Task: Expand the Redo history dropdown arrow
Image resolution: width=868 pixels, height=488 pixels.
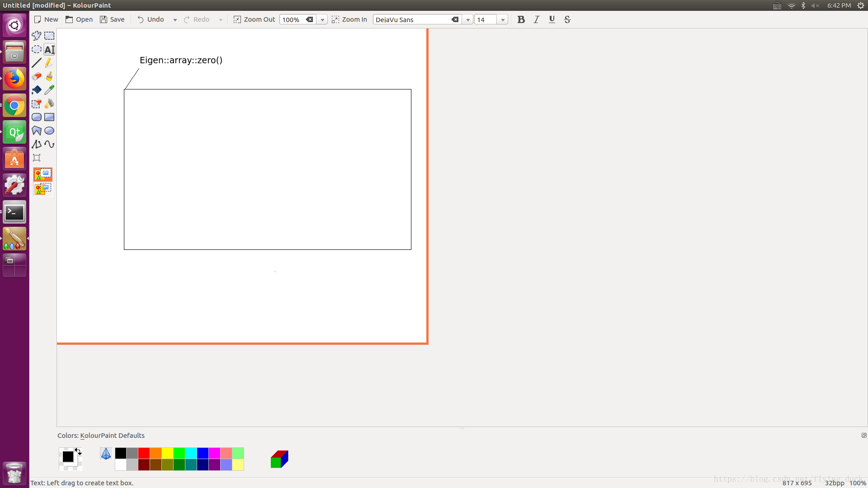Action: [221, 20]
